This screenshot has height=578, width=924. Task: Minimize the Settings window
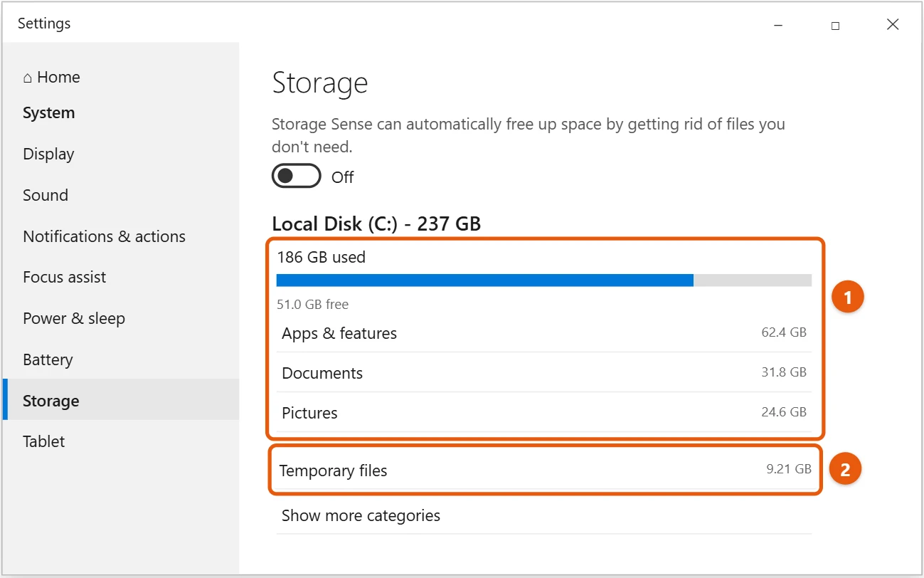(778, 25)
